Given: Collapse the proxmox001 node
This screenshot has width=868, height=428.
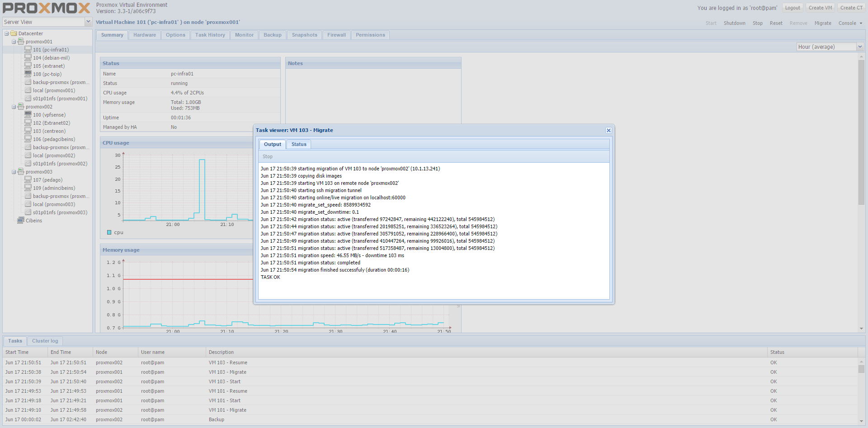Looking at the screenshot, I should tap(14, 42).
